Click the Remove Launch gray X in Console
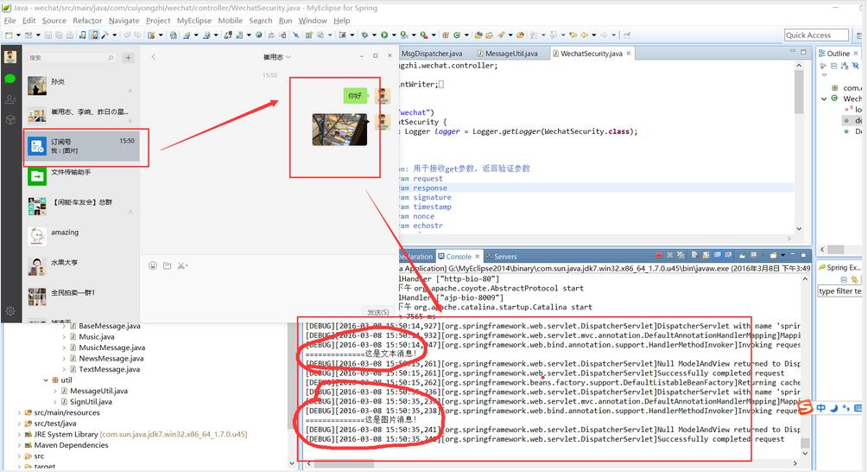Screen dimensions: 868x472 click(670, 255)
